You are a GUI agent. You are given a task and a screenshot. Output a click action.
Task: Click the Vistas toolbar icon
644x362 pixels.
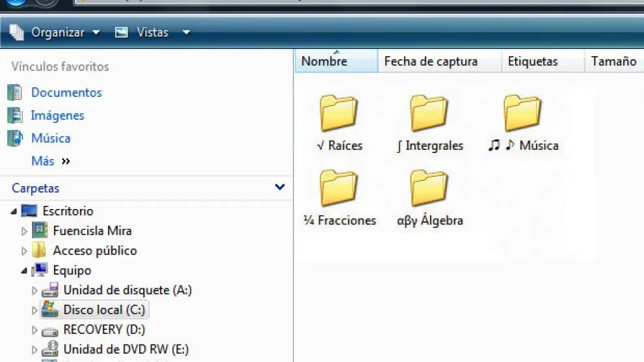(x=122, y=32)
